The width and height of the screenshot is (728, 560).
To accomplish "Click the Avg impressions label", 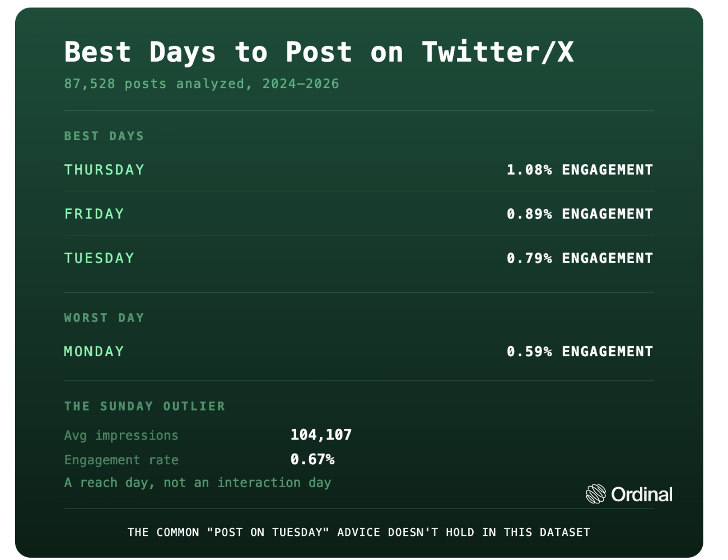I will (x=121, y=435).
